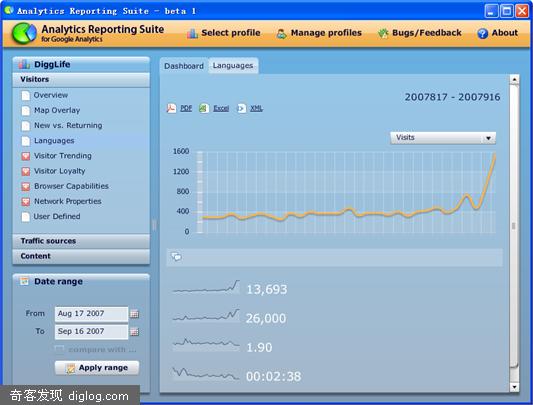Click the Visitor Loyalty red icon
Viewport: 533px width, 405px height.
click(25, 171)
